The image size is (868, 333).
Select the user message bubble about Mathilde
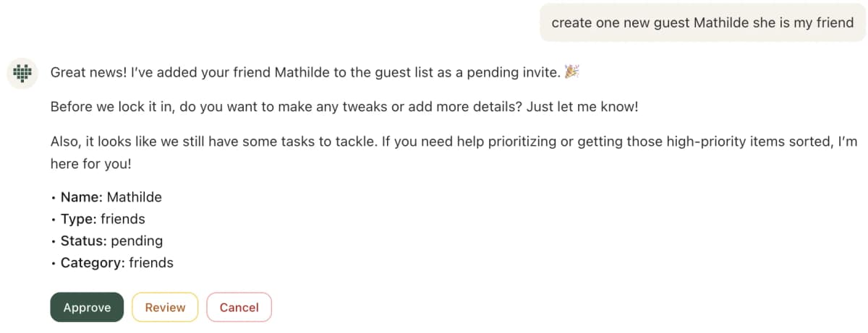pyautogui.click(x=702, y=22)
